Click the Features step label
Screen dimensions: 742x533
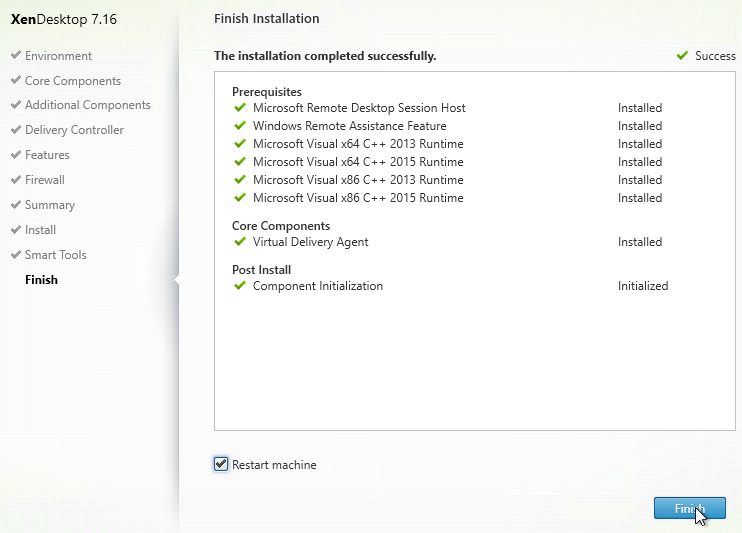(x=47, y=155)
